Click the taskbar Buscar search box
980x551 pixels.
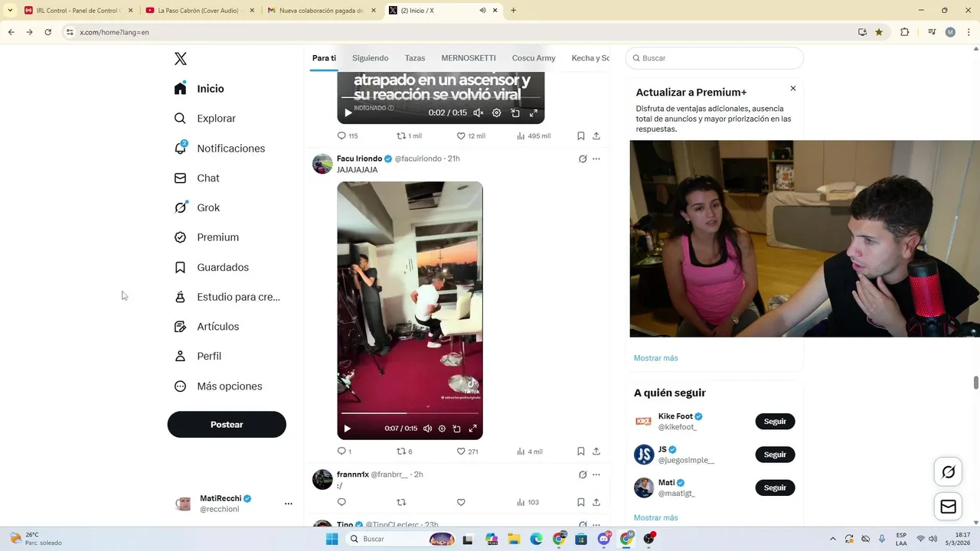click(402, 539)
